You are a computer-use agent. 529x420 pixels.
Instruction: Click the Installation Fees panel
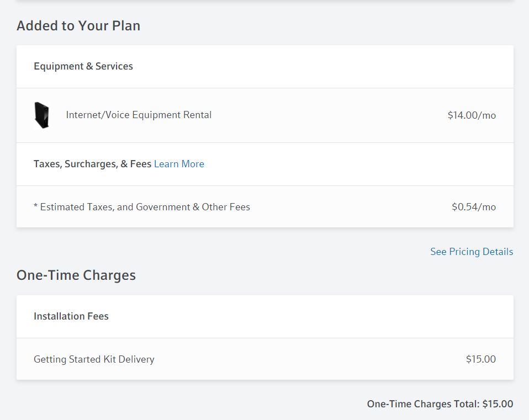[264, 337]
